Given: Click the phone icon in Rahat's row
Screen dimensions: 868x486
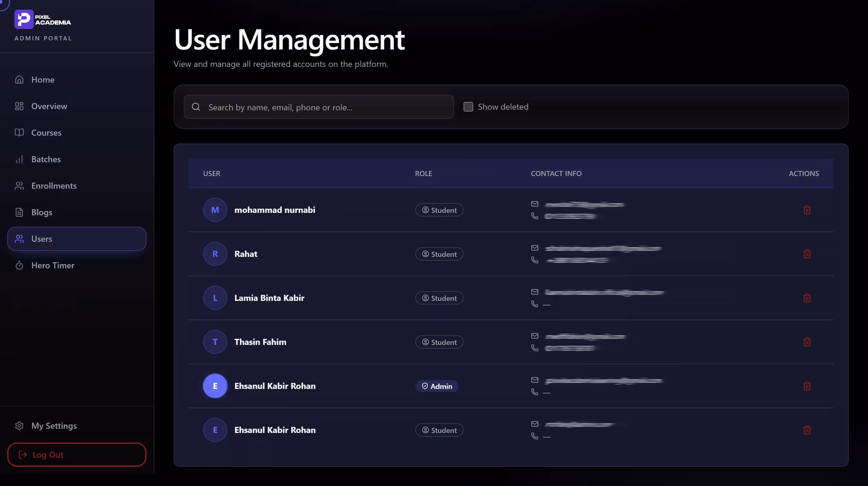Looking at the screenshot, I should point(535,260).
